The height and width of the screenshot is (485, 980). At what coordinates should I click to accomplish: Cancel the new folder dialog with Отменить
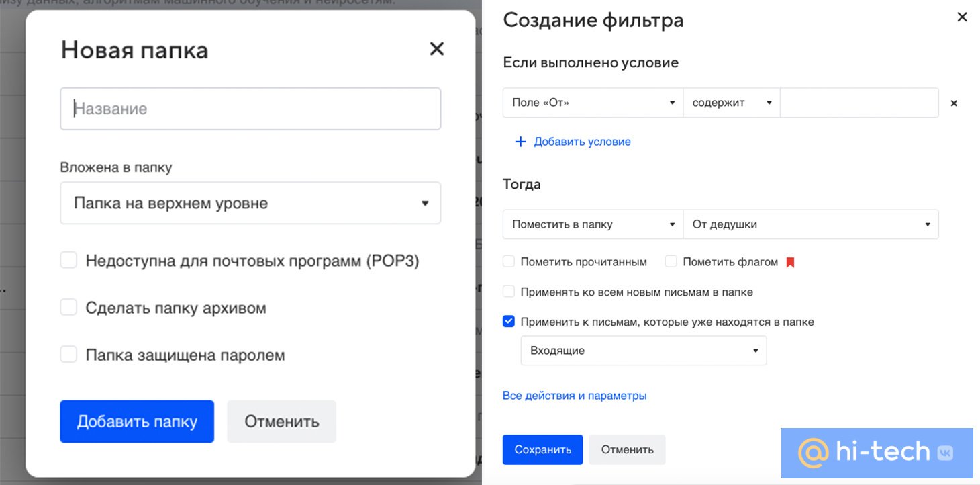tap(281, 422)
